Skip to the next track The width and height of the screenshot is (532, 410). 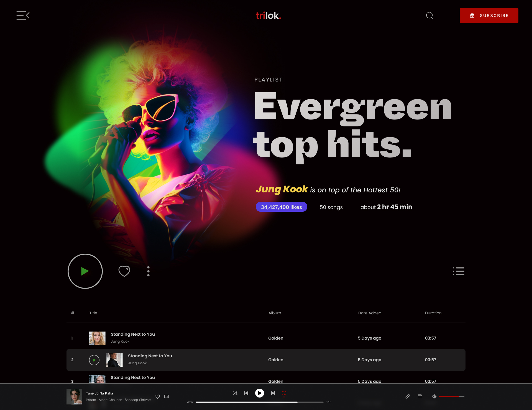click(273, 393)
